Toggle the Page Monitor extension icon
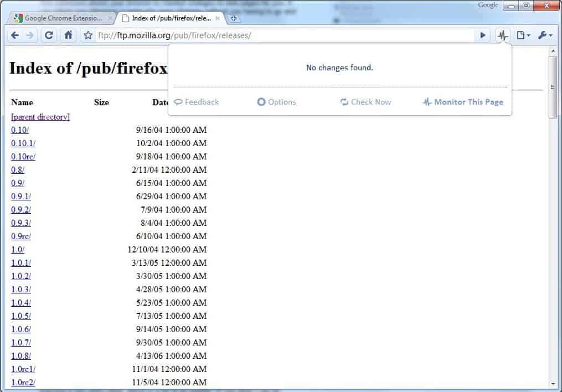The image size is (562, 392). point(502,35)
